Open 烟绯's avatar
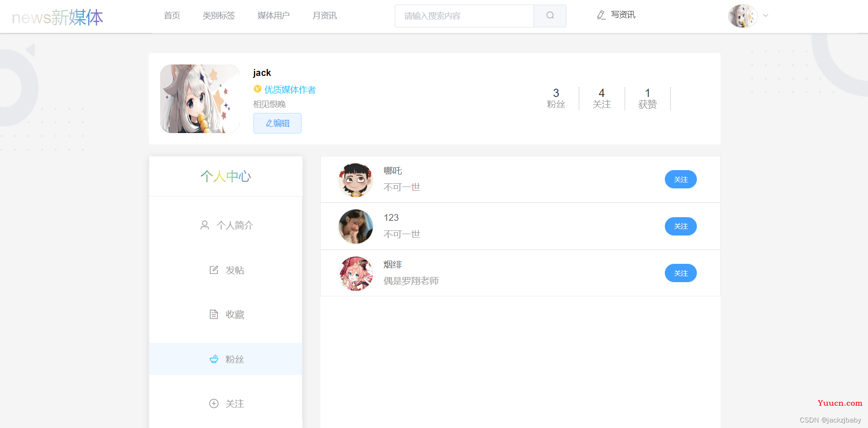868x428 pixels. click(x=356, y=273)
